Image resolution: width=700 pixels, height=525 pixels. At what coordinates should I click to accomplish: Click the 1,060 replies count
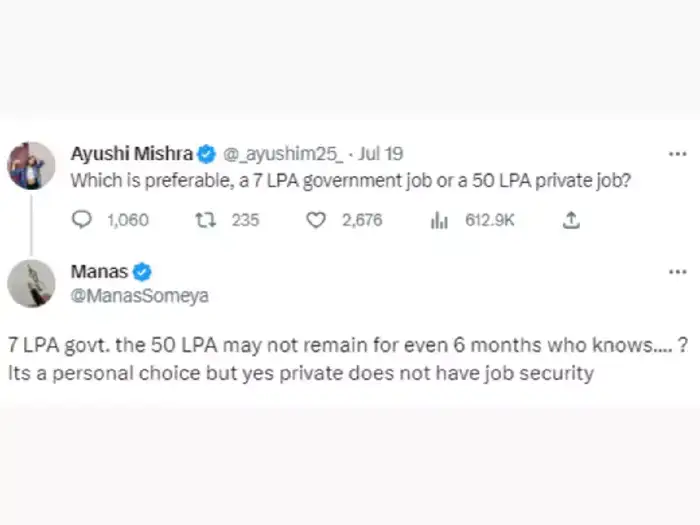click(127, 220)
